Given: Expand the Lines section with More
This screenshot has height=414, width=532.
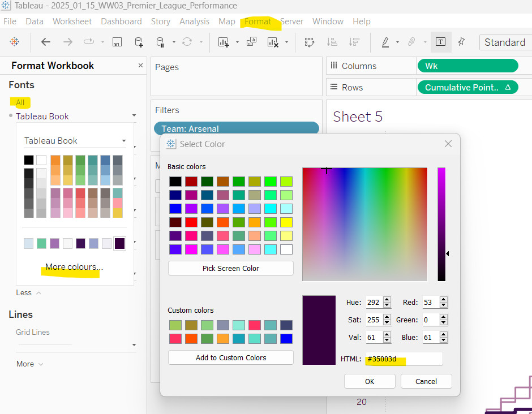Looking at the screenshot, I should tap(30, 364).
